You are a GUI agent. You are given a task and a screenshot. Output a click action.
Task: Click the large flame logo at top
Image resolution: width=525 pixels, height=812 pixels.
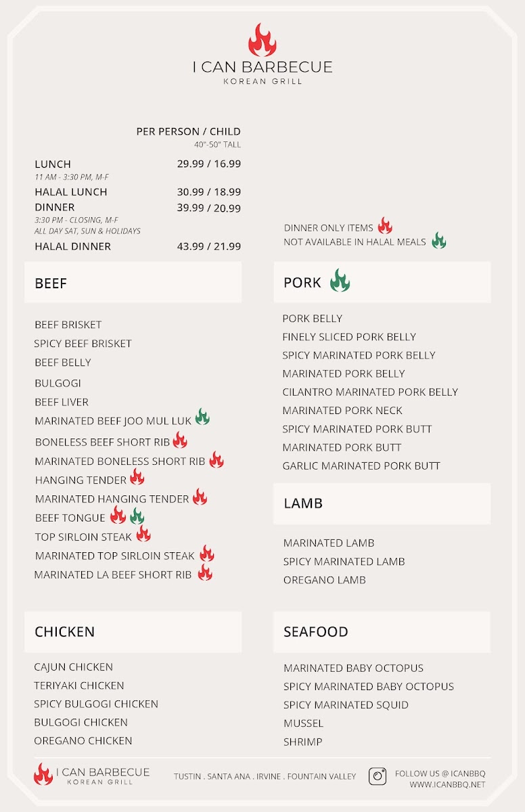click(x=262, y=41)
